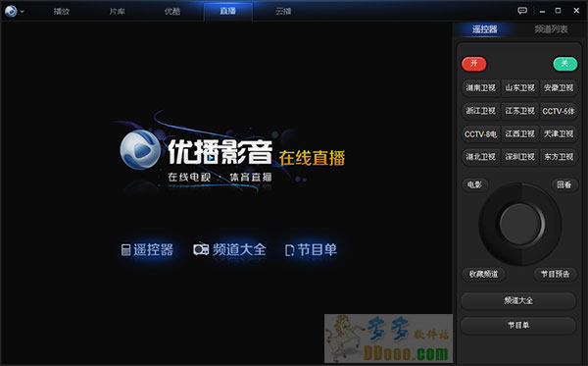Click the wide 频道大全 button in remote panel

[x=518, y=300]
